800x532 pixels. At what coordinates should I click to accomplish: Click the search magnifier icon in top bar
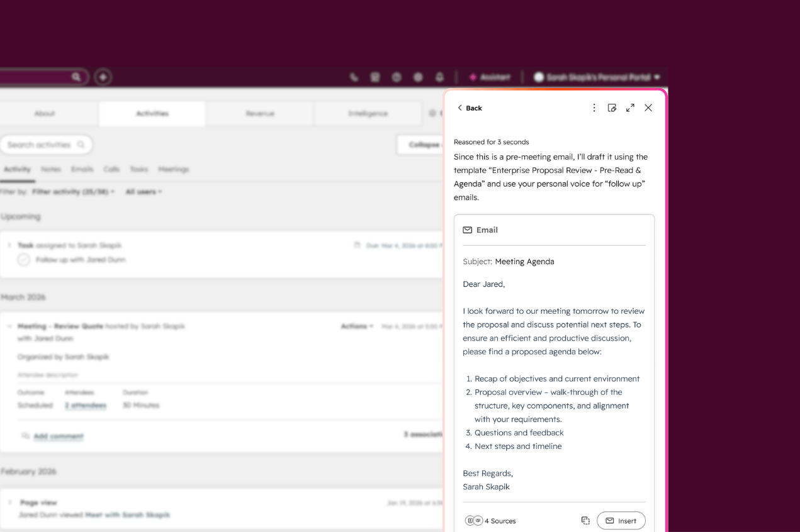(x=76, y=77)
